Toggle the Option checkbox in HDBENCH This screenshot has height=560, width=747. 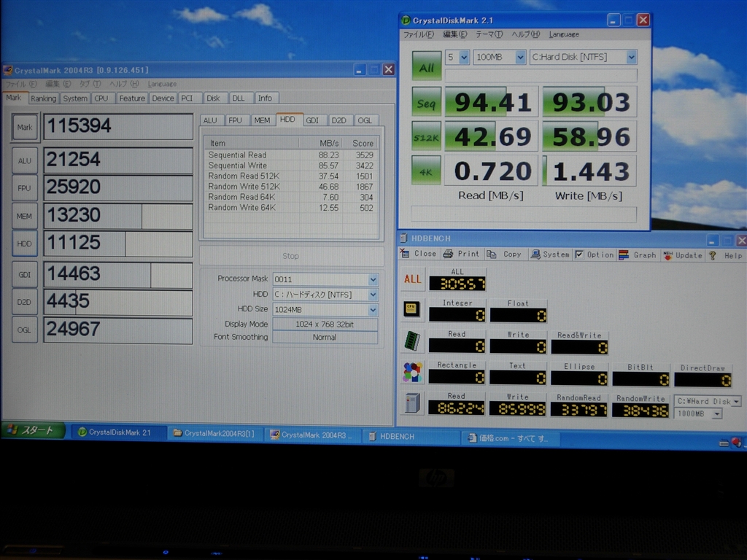(578, 254)
